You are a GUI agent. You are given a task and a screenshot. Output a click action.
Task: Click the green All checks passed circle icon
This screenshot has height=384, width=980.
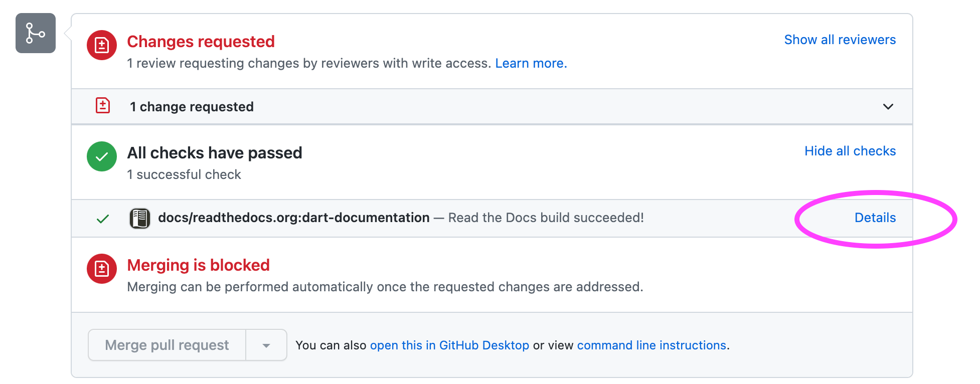(x=102, y=156)
